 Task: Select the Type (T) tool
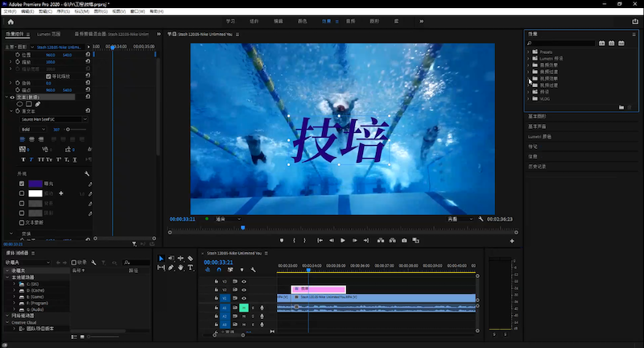click(x=192, y=267)
